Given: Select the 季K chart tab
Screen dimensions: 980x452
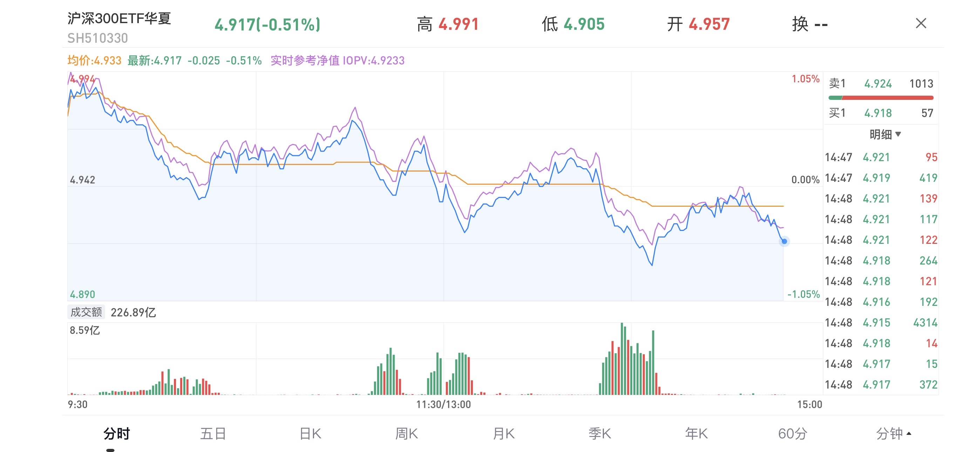Looking at the screenshot, I should pos(600,433).
